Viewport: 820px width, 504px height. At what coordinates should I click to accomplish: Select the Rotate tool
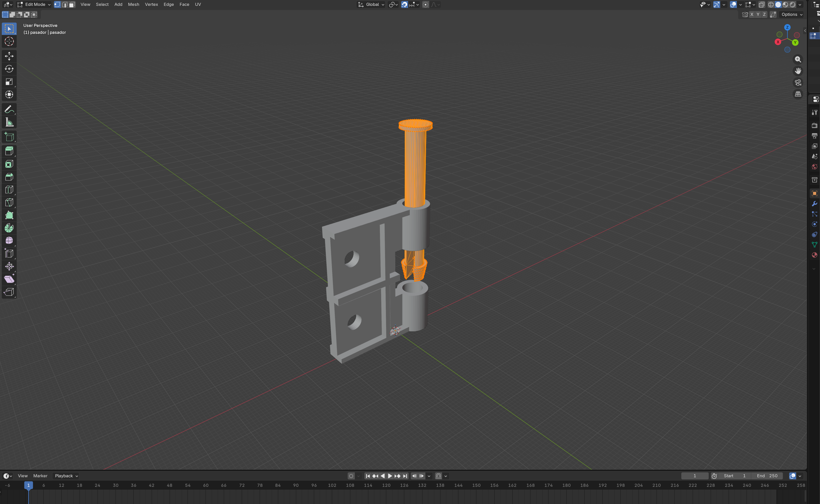tap(9, 69)
